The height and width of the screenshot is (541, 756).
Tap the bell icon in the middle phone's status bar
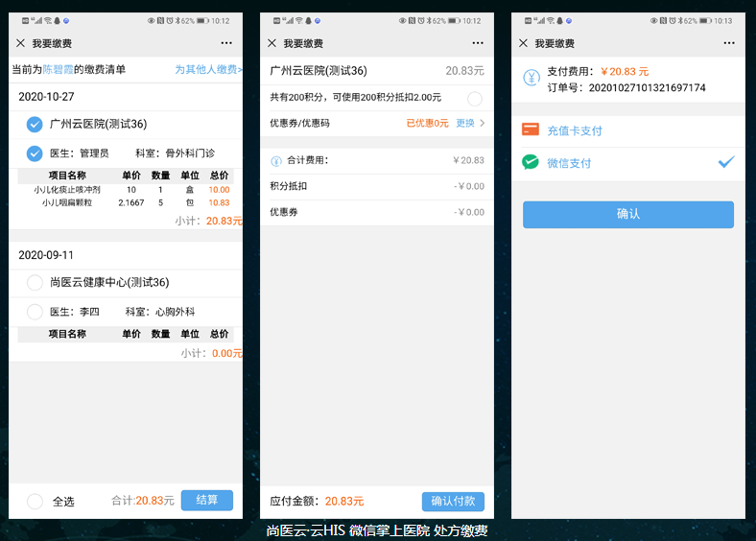tap(309, 21)
